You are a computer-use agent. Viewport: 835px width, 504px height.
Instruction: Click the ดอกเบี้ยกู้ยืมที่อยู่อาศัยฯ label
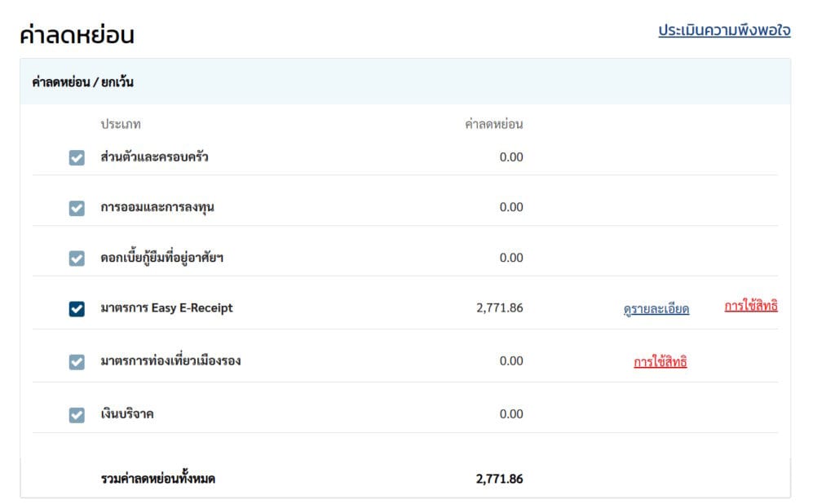click(x=161, y=258)
